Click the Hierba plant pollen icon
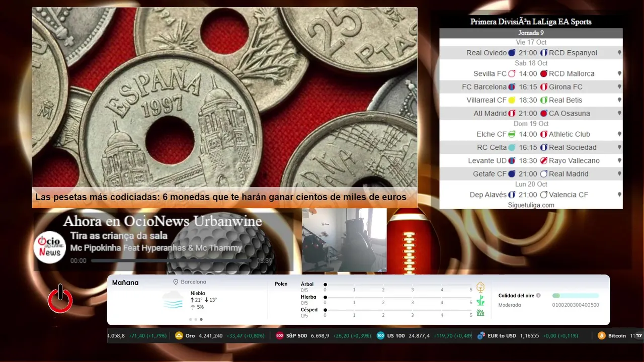This screenshot has width=644, height=362. 480,300
